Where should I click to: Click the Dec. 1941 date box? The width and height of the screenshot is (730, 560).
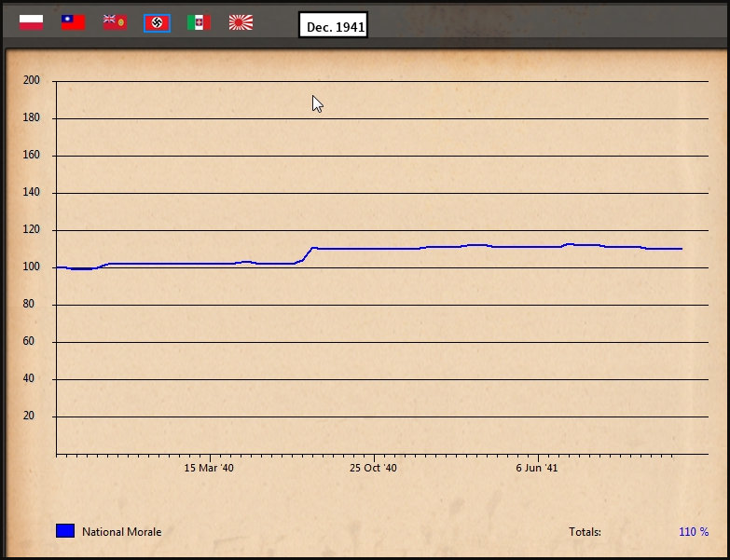point(334,27)
